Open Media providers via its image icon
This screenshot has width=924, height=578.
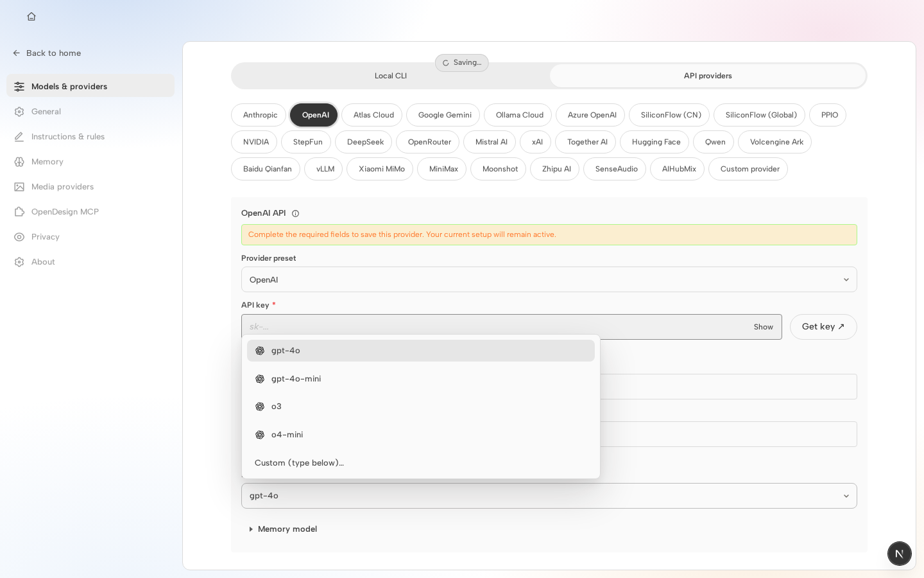tap(19, 187)
